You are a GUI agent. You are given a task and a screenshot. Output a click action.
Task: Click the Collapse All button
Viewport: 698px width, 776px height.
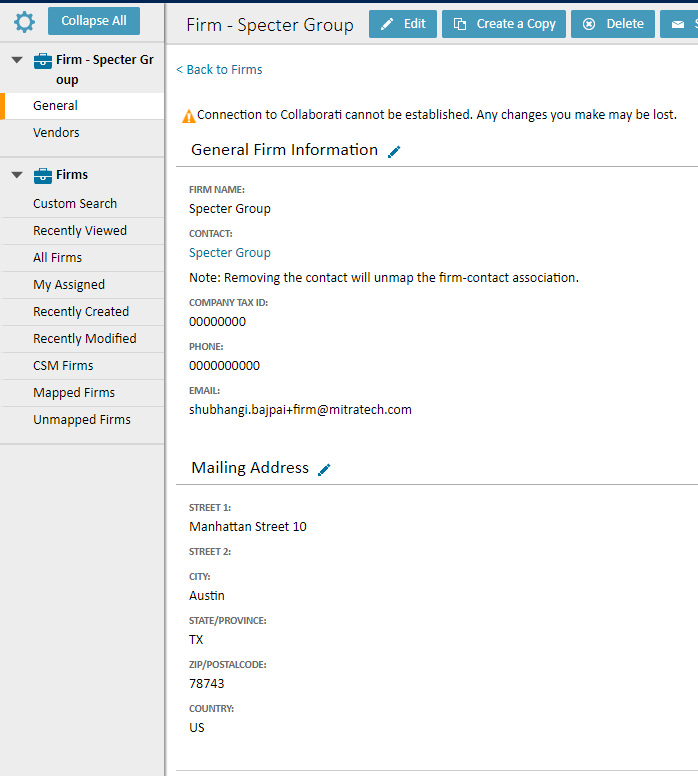pyautogui.click(x=94, y=21)
